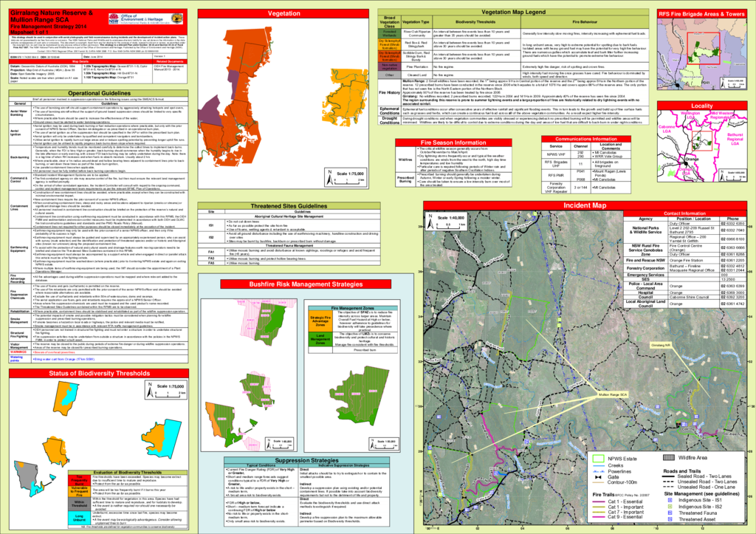Click the Forested Wetlands green swatch
Screen dimensions: 756x534
[390, 33]
